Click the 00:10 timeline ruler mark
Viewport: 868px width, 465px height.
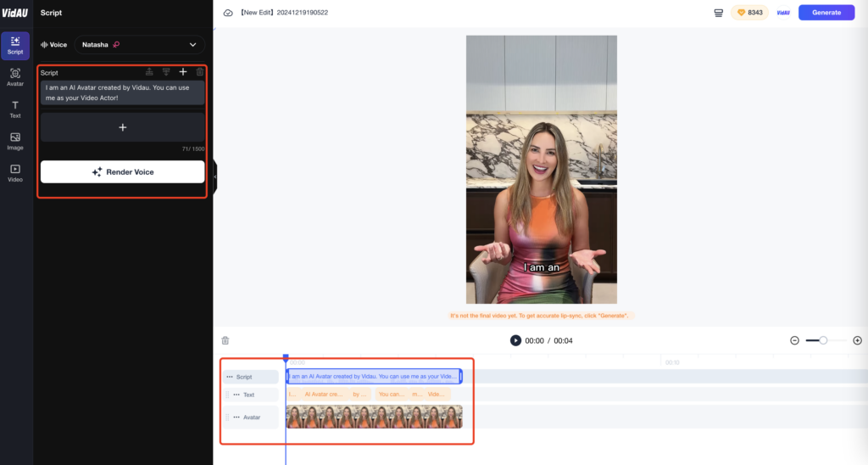pos(672,362)
